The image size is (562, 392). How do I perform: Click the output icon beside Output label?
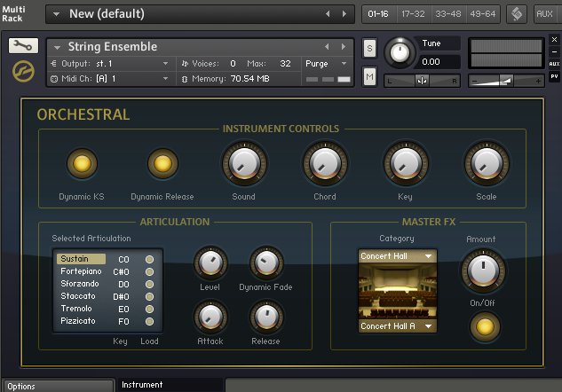54,64
